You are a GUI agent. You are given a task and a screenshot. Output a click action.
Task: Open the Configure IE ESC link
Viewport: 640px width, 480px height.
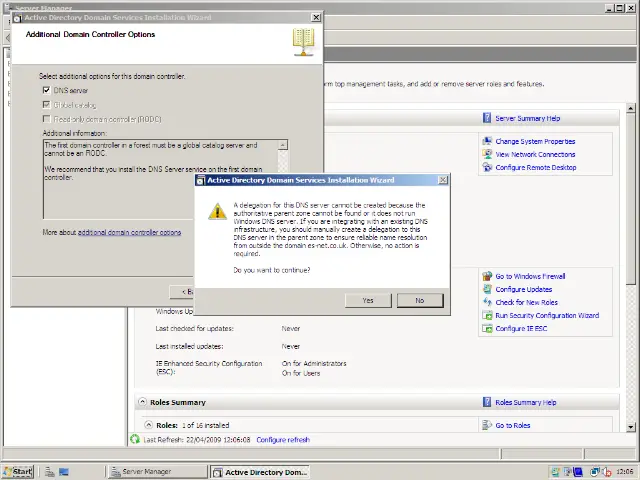[x=521, y=329]
